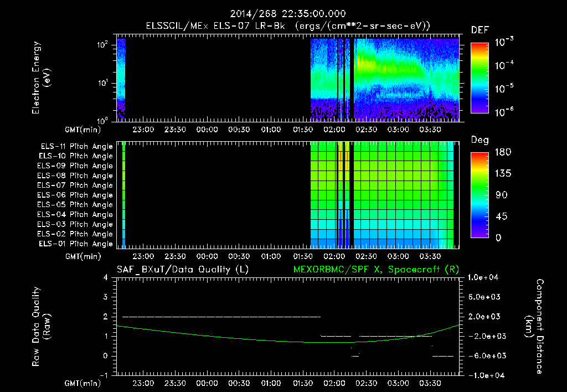
Task: Select the ELS-01 Pitch Angle row label
Action: pyautogui.click(x=76, y=244)
